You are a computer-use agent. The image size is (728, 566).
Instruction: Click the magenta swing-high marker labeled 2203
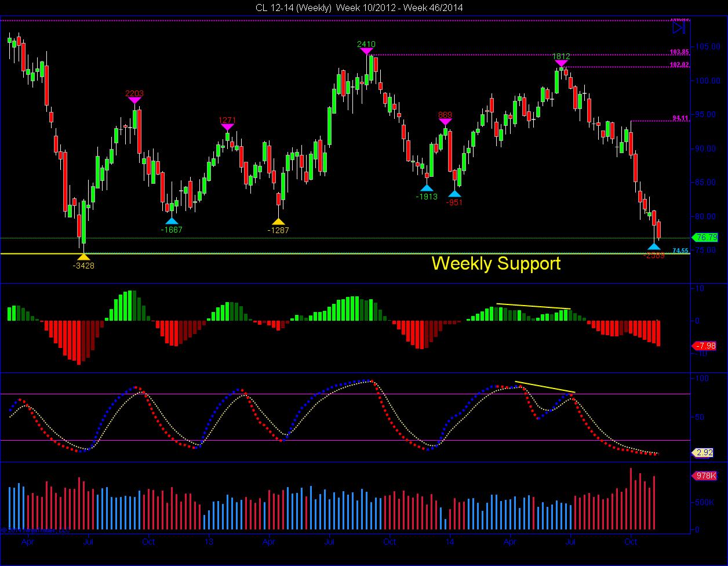(134, 100)
